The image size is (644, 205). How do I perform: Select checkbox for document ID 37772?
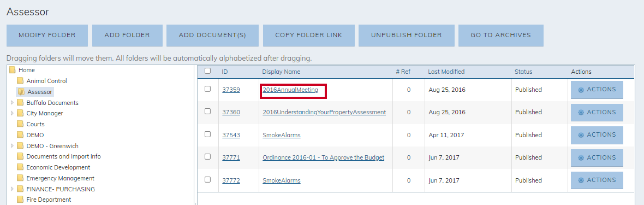(207, 180)
